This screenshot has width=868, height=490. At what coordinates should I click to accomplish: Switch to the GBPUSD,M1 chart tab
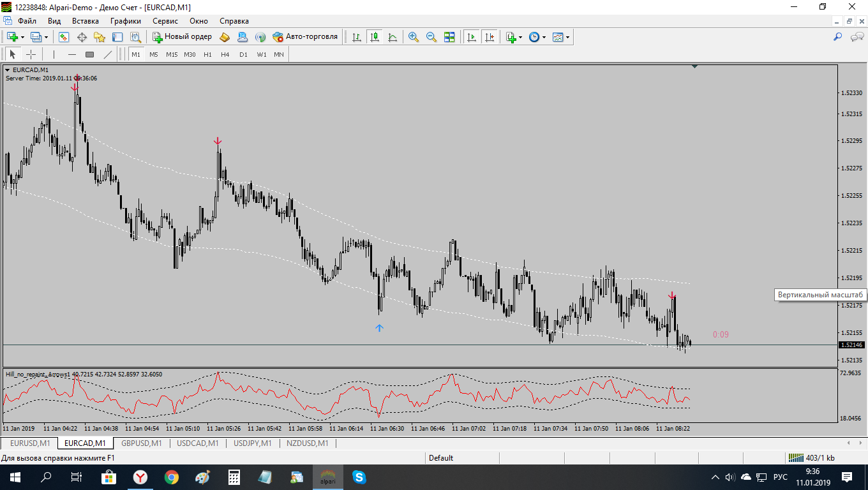[142, 443]
